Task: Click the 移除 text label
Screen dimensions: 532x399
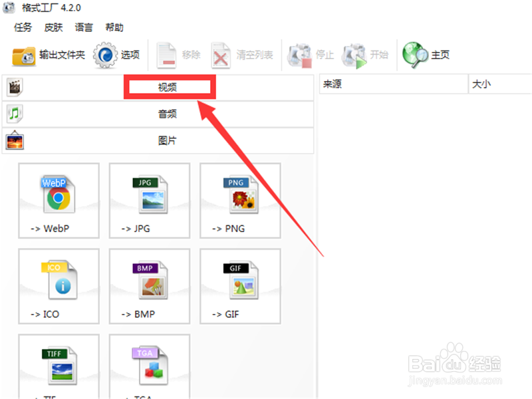Action: tap(191, 55)
